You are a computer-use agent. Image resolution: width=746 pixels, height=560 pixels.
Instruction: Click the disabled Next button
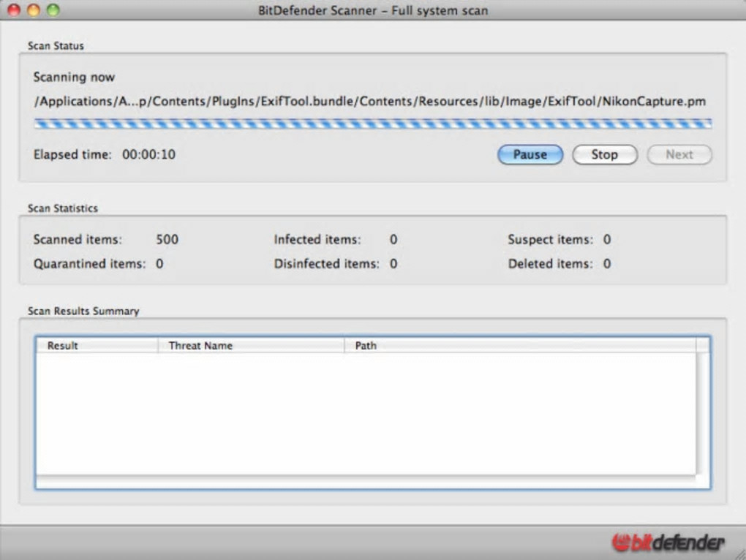point(679,154)
